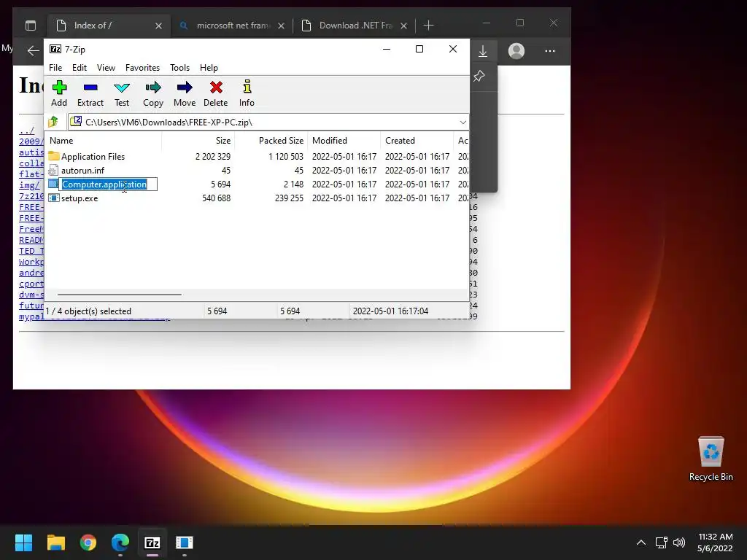
Task: Close the 'Index of /' tab
Action: [x=158, y=26]
